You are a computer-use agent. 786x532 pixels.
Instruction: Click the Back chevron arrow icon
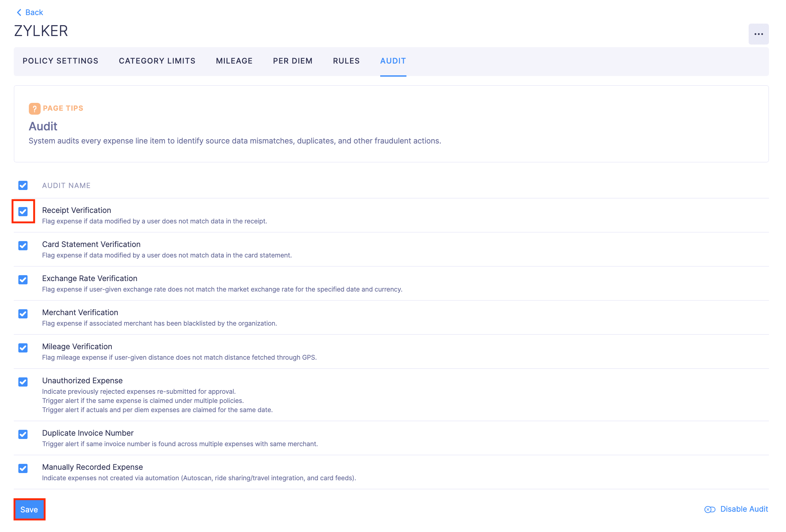point(19,12)
